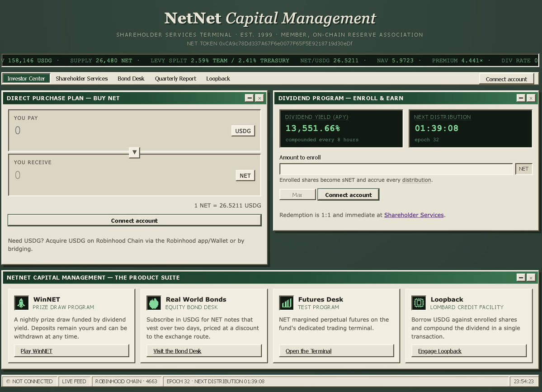This screenshot has height=392, width=542.
Task: Click the NetNet Capital Management heading
Action: click(270, 19)
